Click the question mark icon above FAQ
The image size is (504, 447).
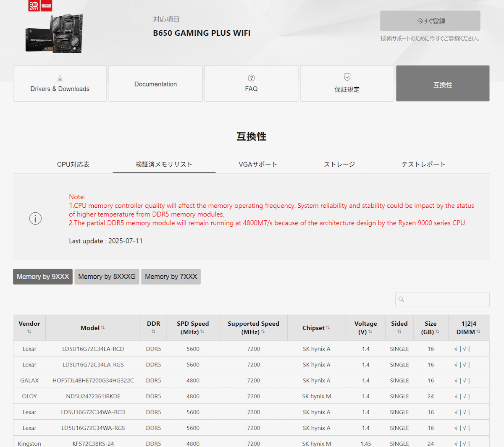251,78
